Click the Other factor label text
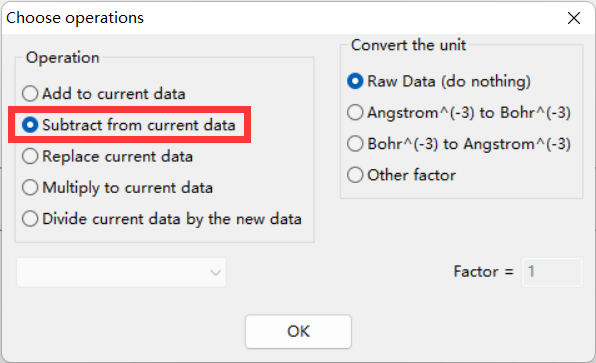 tap(412, 175)
